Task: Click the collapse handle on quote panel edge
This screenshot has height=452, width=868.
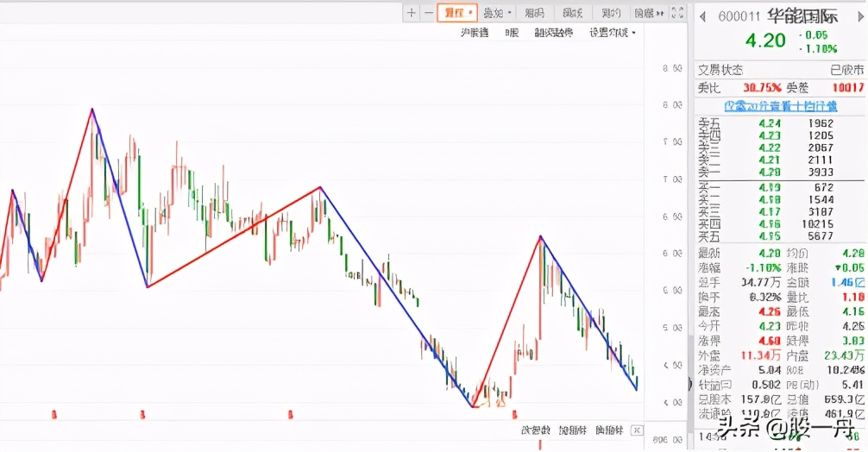Action: [x=689, y=383]
